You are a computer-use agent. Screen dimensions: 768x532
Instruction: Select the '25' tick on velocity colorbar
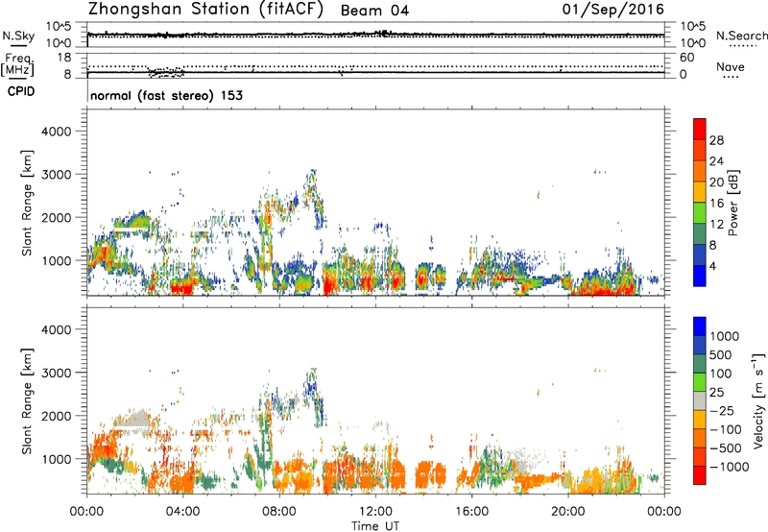click(716, 393)
